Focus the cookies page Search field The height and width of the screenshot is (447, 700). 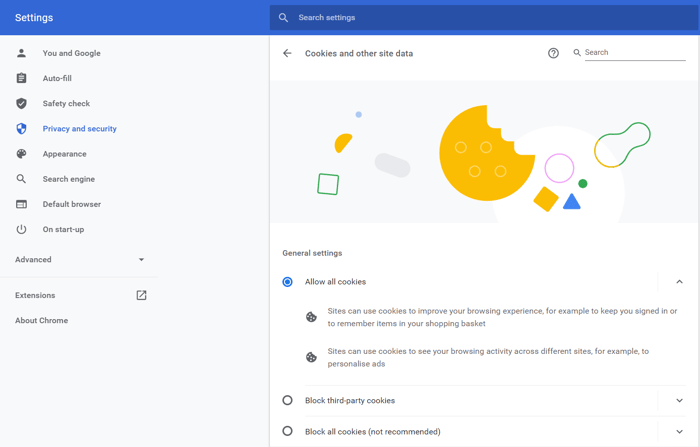point(635,53)
